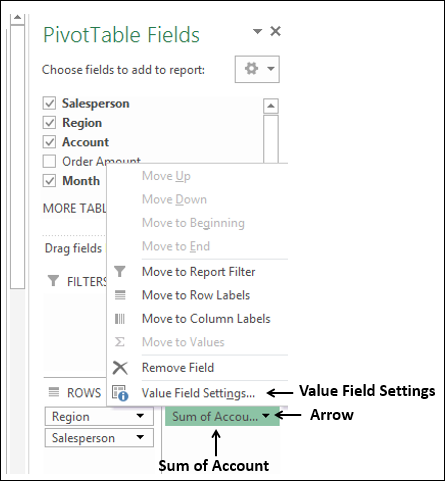Click the FILTERS area funnel icon

pyautogui.click(x=53, y=281)
